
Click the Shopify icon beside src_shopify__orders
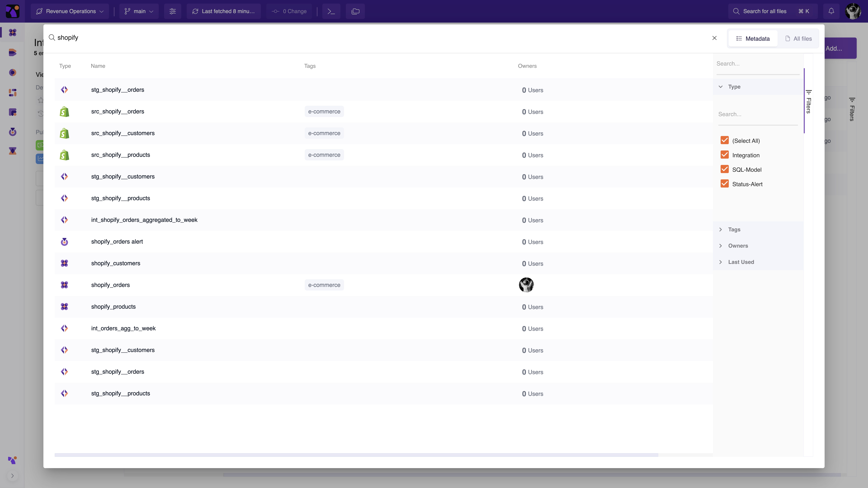click(x=64, y=111)
